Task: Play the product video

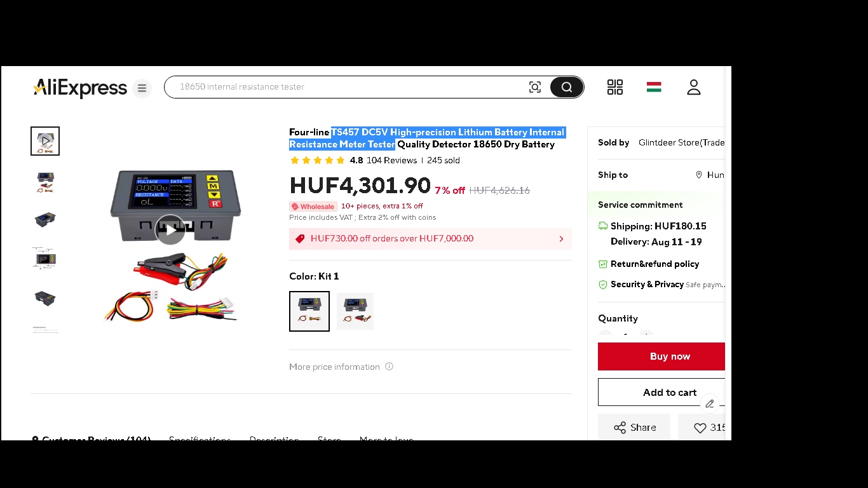Action: [x=170, y=229]
